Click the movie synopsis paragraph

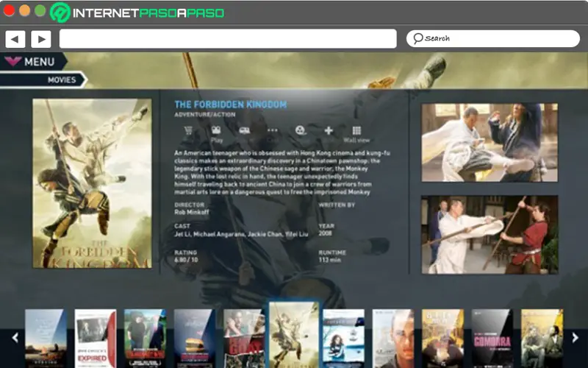click(x=282, y=172)
